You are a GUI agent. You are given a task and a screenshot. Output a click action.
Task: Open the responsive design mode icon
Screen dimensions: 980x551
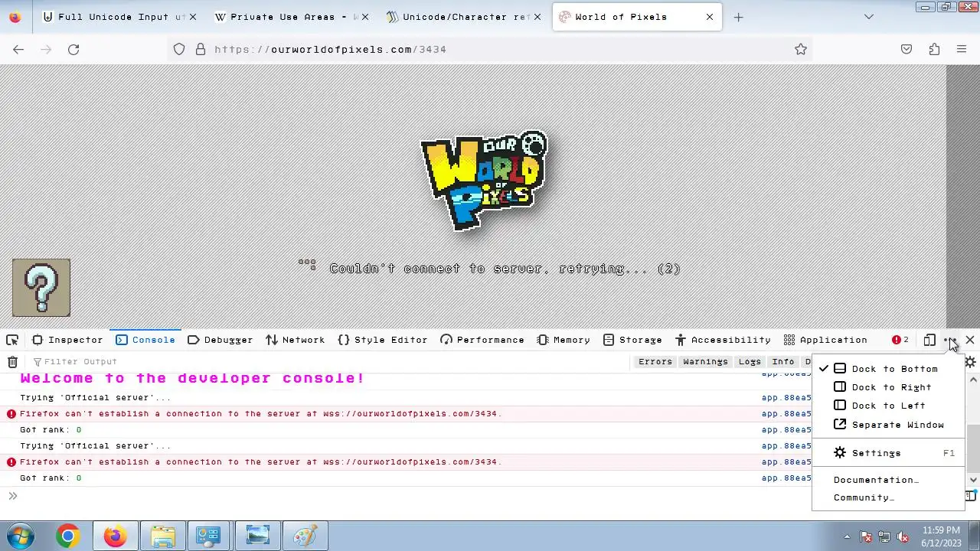(x=929, y=340)
